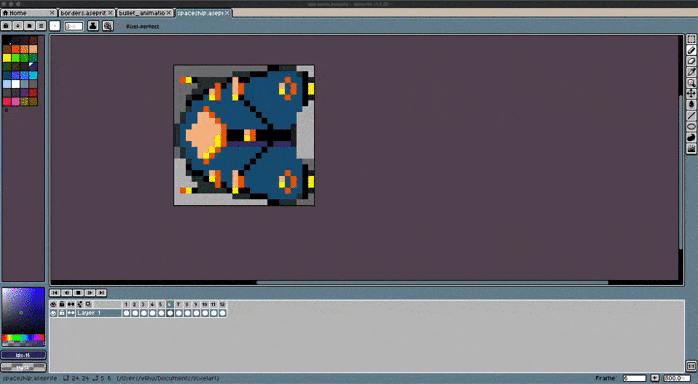Image resolution: width=698 pixels, height=384 pixels.
Task: Lock Layer 1 with its padlock icon
Action: pyautogui.click(x=62, y=313)
